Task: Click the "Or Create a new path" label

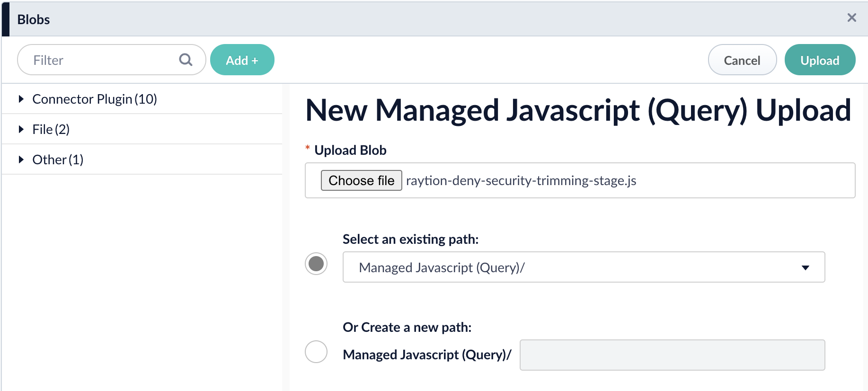Action: coord(407,328)
